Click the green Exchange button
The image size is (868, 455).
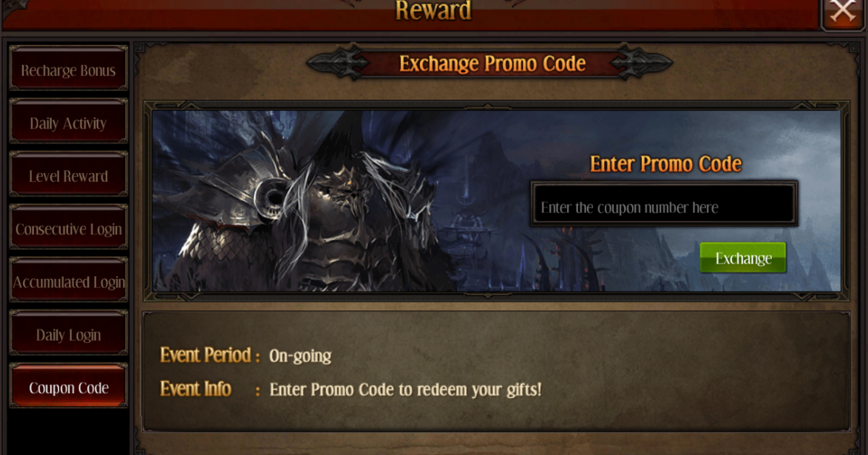743,258
